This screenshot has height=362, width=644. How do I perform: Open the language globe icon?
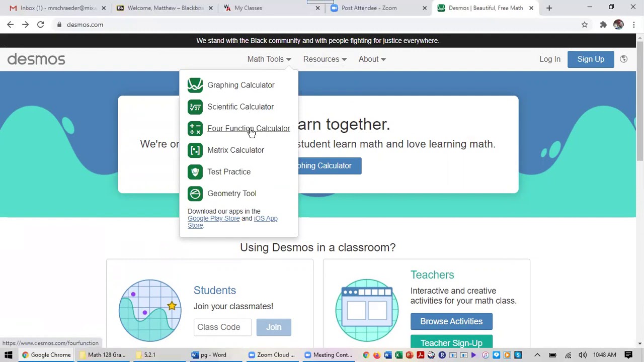pyautogui.click(x=623, y=59)
